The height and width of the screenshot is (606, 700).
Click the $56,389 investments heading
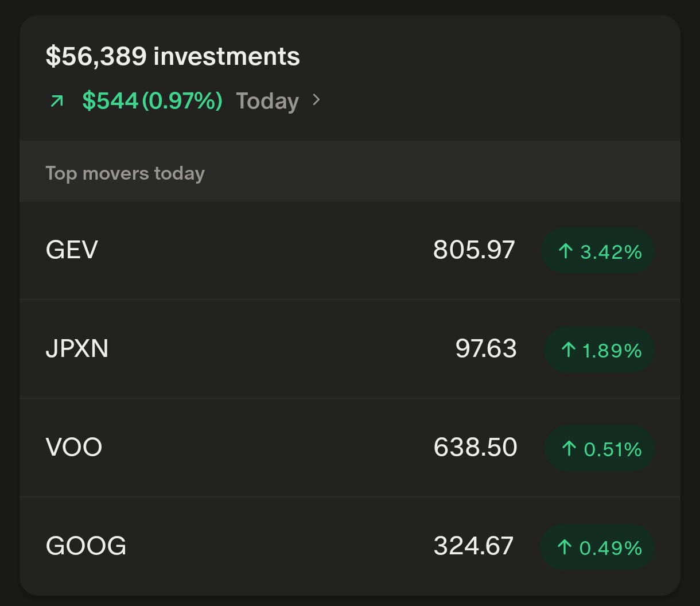pyautogui.click(x=173, y=56)
